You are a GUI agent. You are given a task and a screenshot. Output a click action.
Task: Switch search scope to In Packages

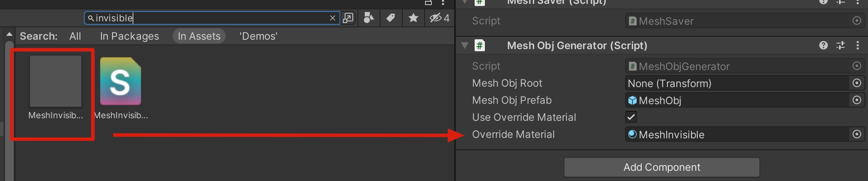coord(129,36)
